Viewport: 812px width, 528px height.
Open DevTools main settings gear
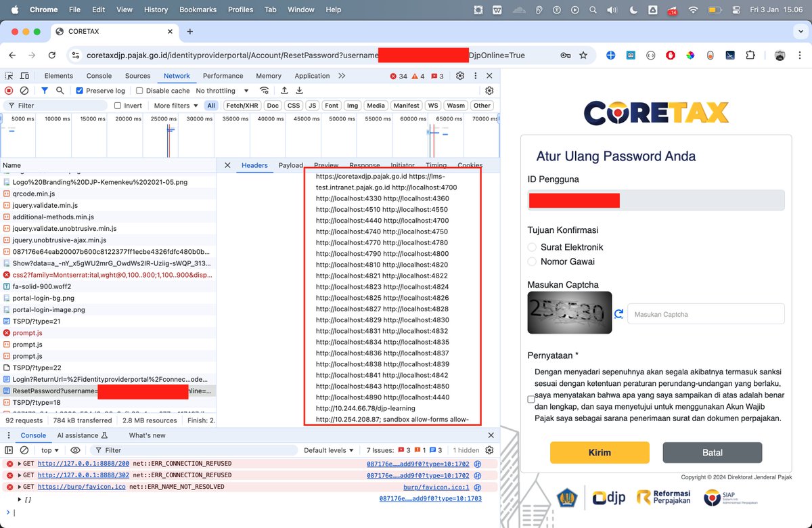pos(460,76)
